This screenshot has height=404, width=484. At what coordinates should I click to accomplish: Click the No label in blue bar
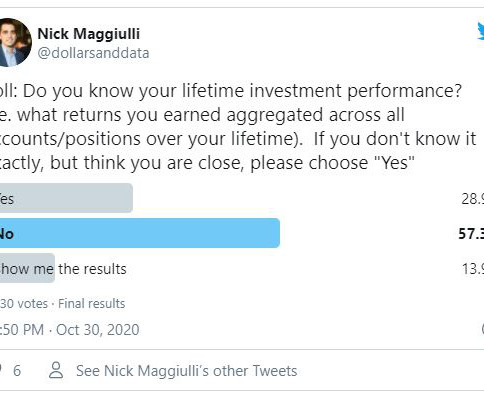pos(7,234)
